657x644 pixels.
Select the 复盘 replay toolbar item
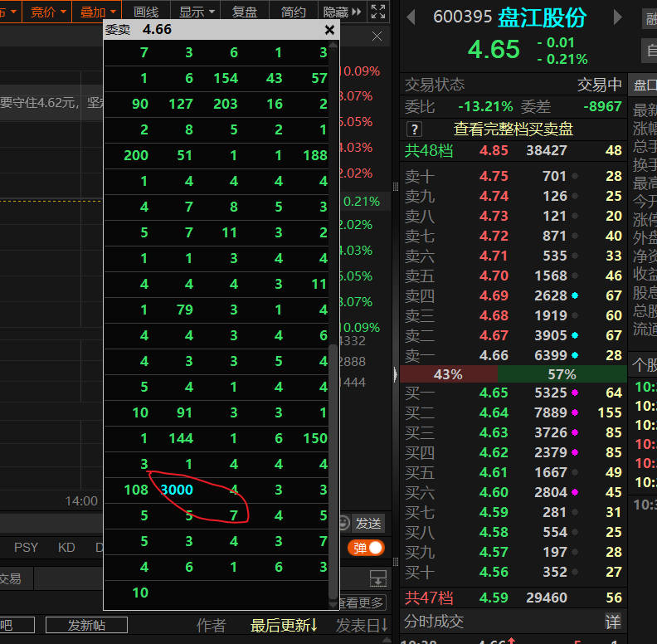245,12
